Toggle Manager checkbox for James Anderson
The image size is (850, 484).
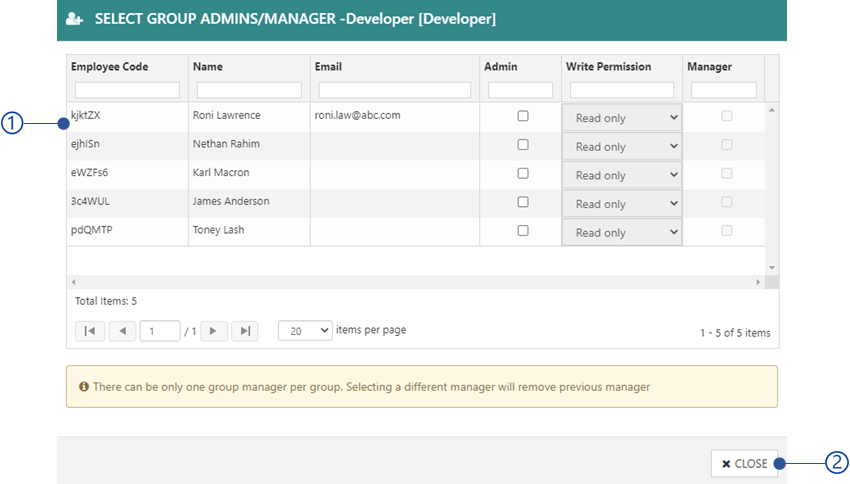pos(726,202)
